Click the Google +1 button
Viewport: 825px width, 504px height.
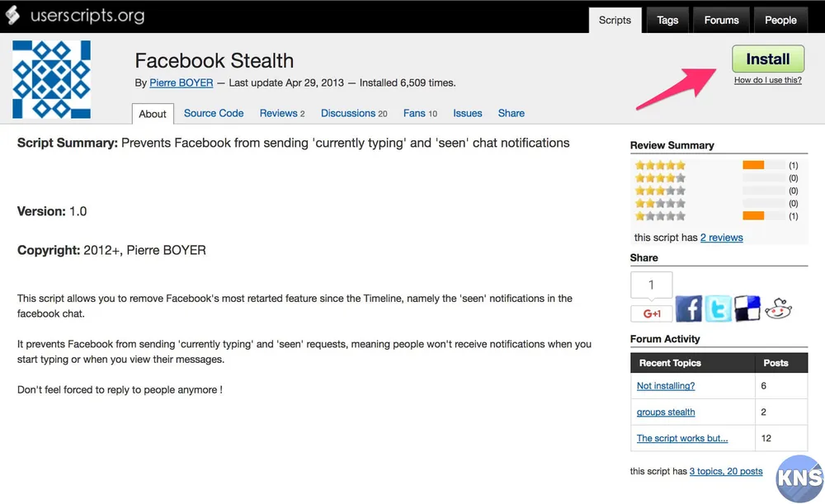click(x=651, y=313)
